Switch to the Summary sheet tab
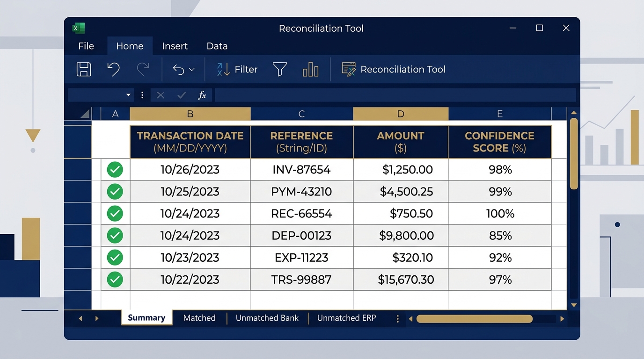The image size is (644, 359). click(x=146, y=318)
